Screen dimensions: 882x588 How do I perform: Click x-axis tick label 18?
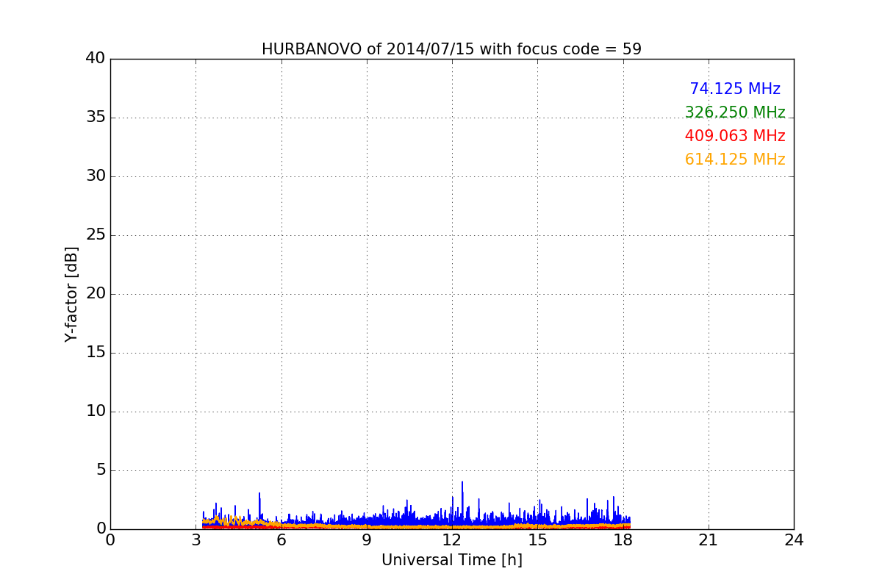coord(623,540)
